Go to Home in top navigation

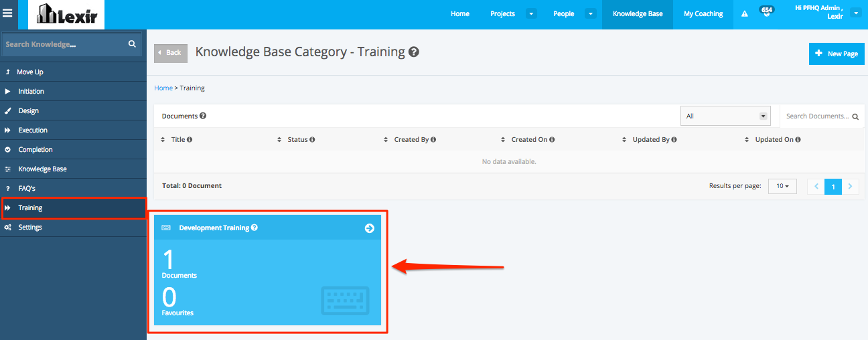460,13
